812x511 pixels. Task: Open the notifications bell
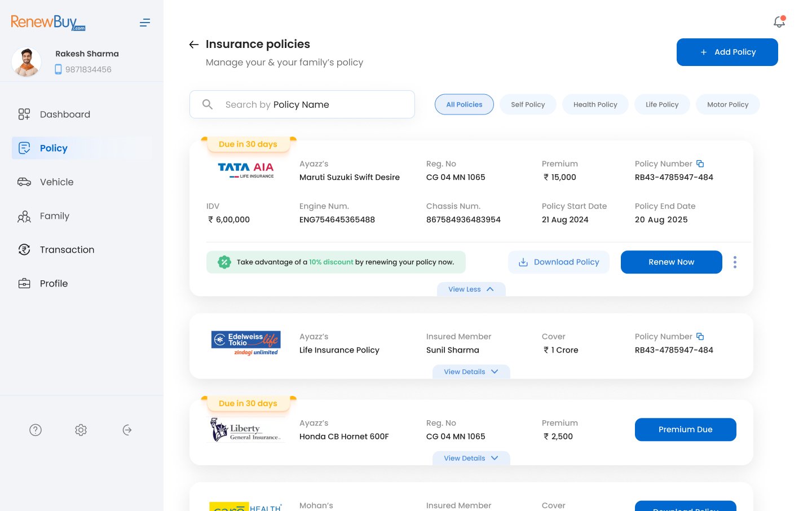[779, 21]
